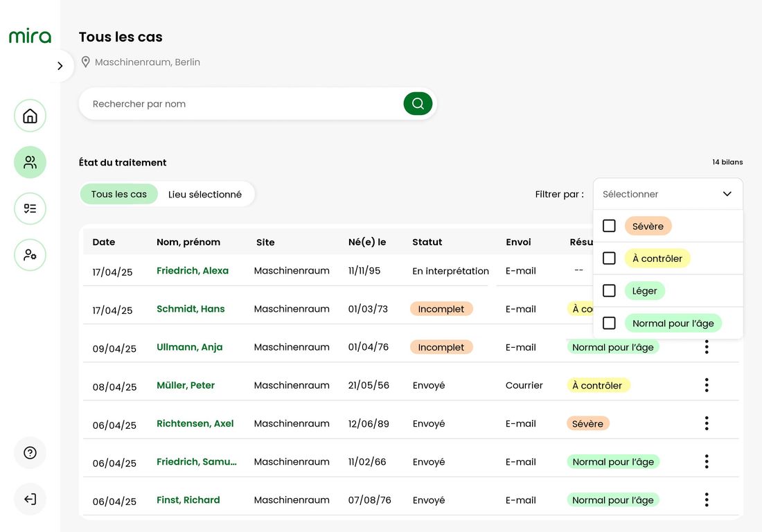Click À contrôler result for Müller, Peter
Viewport: 762px width, 532px height.
tap(598, 385)
